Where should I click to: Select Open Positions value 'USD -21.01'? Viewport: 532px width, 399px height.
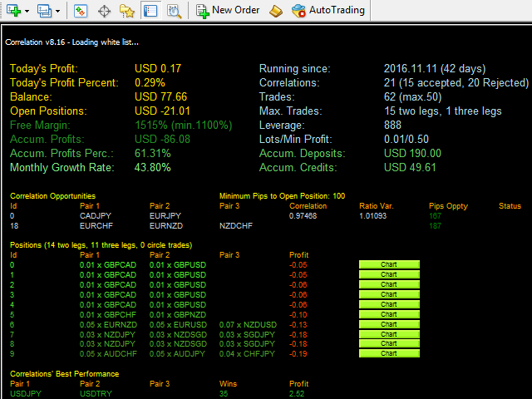tap(162, 111)
